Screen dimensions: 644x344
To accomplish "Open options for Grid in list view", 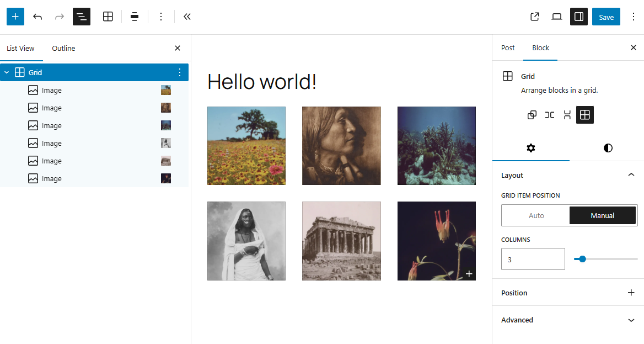I will point(180,72).
